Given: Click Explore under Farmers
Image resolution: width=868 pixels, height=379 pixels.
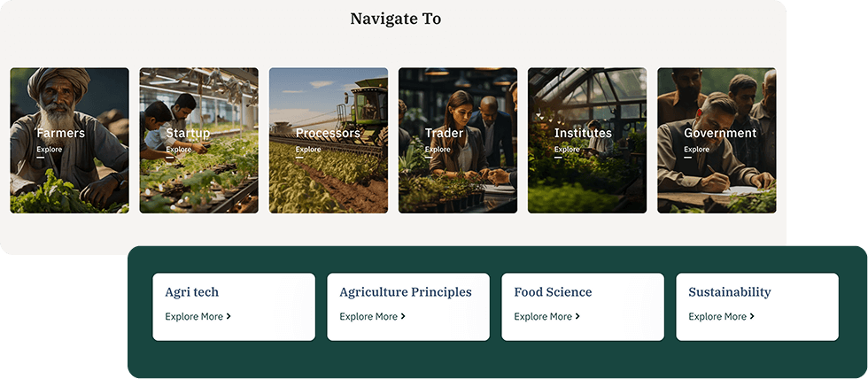Looking at the screenshot, I should point(50,150).
